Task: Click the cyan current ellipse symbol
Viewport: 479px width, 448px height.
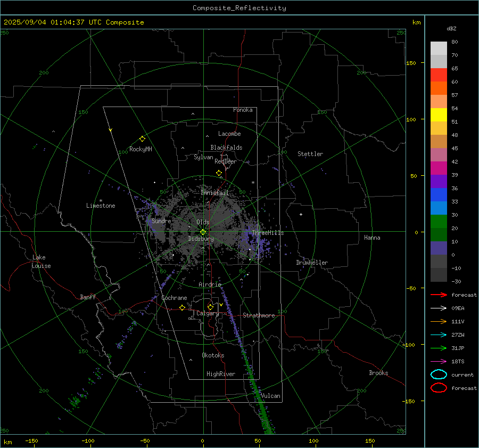Action: (x=439, y=374)
